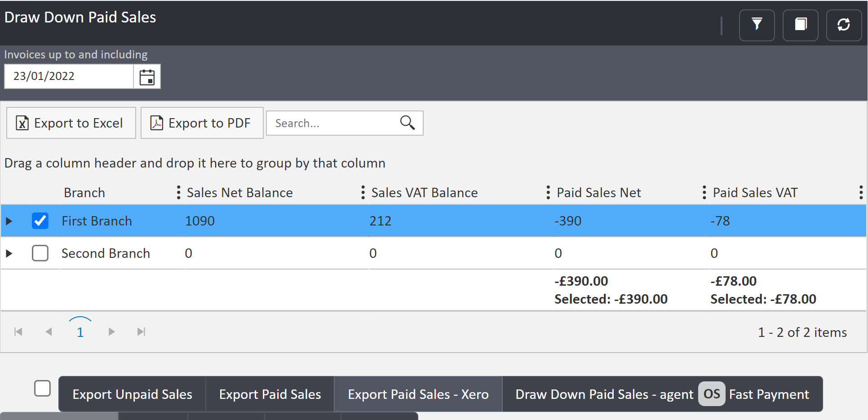Select Export Paid Sales - Xero
Image resolution: width=868 pixels, height=420 pixels.
(x=418, y=394)
